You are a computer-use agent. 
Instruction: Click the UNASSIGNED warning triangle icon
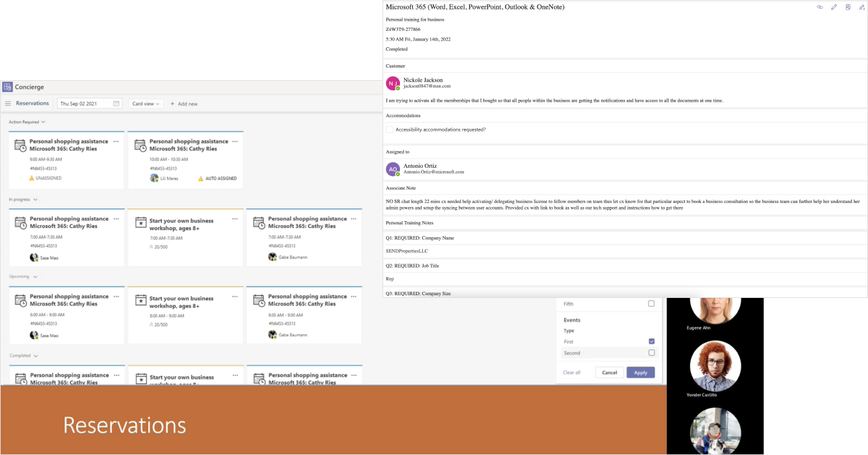tap(32, 178)
